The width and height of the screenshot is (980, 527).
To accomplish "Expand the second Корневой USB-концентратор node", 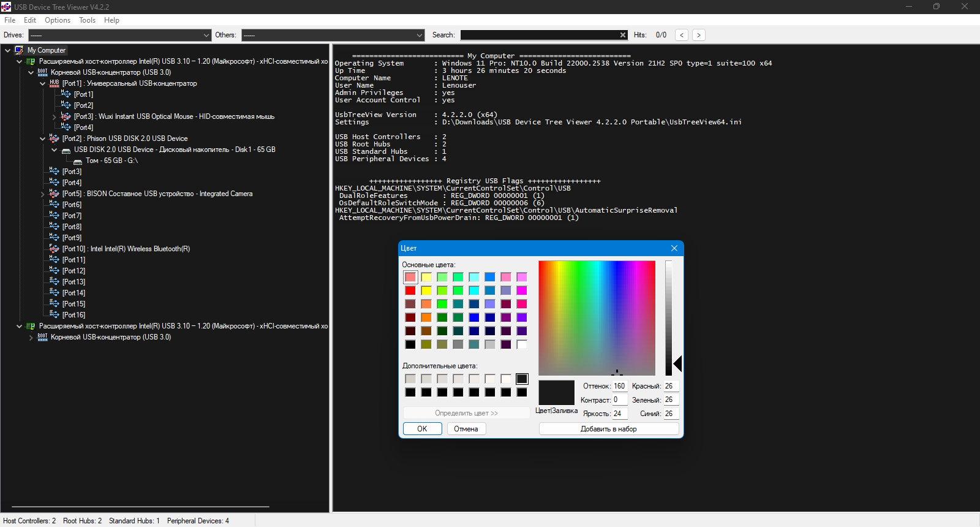I will 31,338.
